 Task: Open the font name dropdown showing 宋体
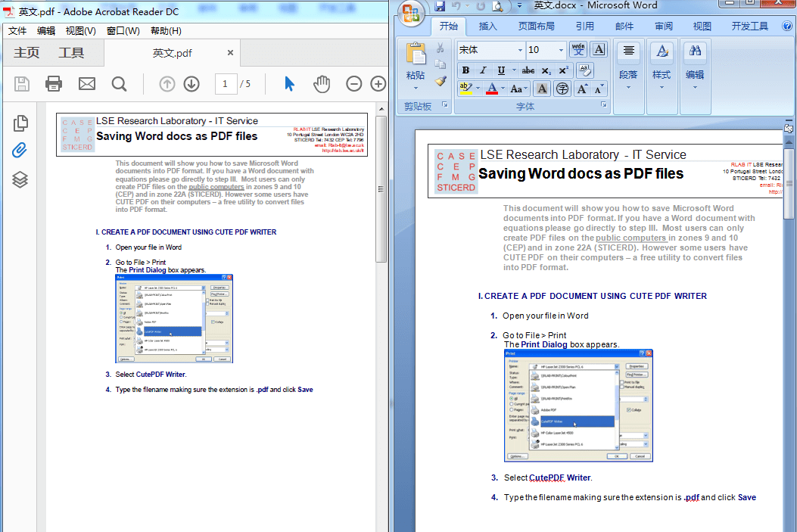pos(520,50)
